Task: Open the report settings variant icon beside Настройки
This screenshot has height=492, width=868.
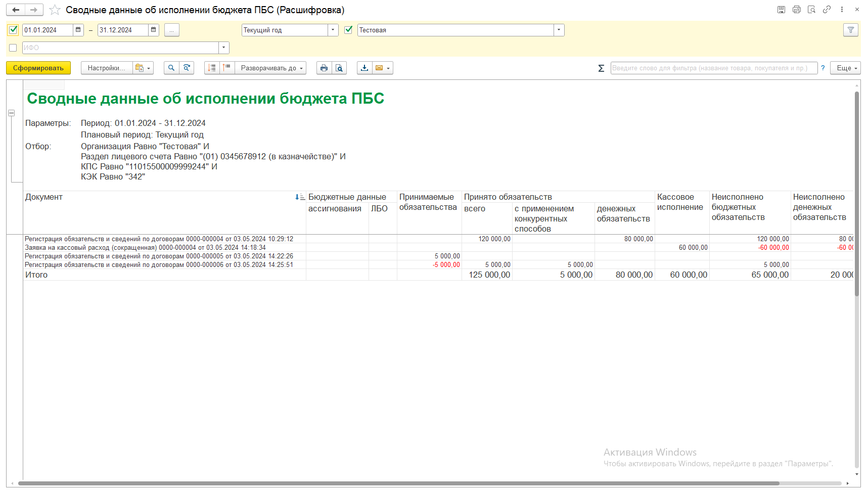Action: tap(143, 68)
